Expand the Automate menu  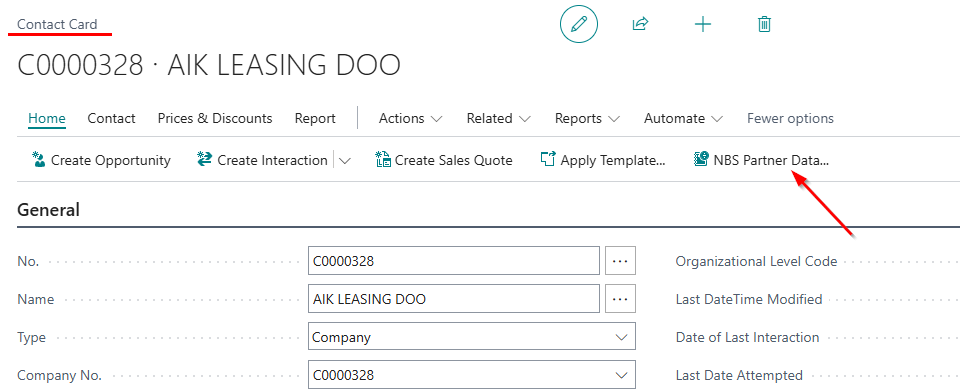tap(684, 118)
